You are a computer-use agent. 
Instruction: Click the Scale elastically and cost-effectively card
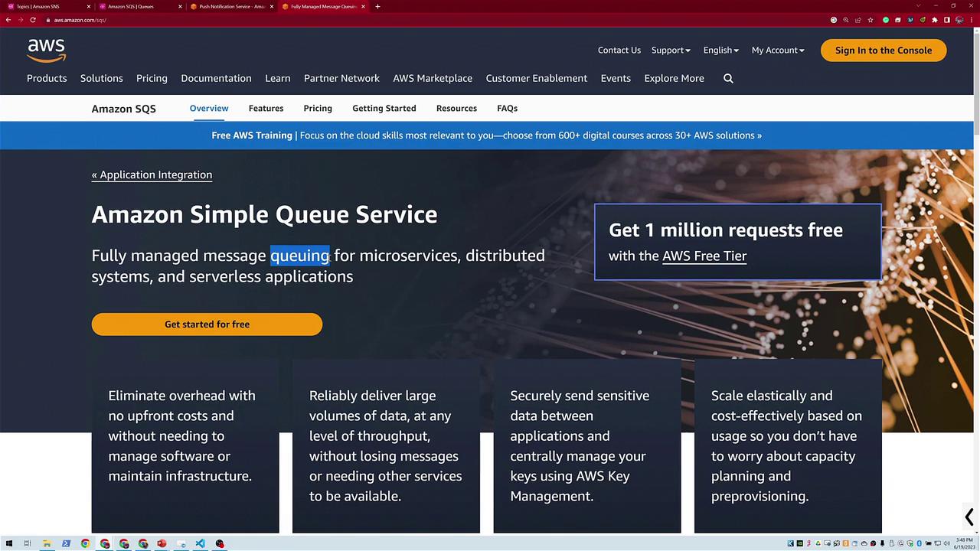(x=788, y=445)
